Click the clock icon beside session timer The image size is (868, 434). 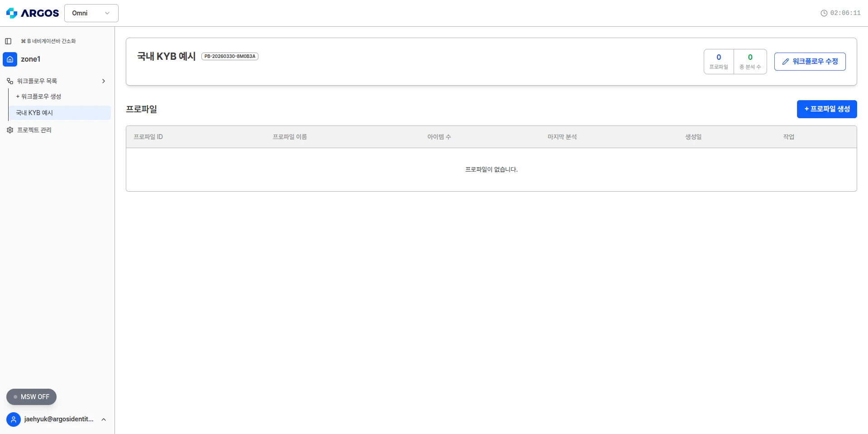(824, 13)
